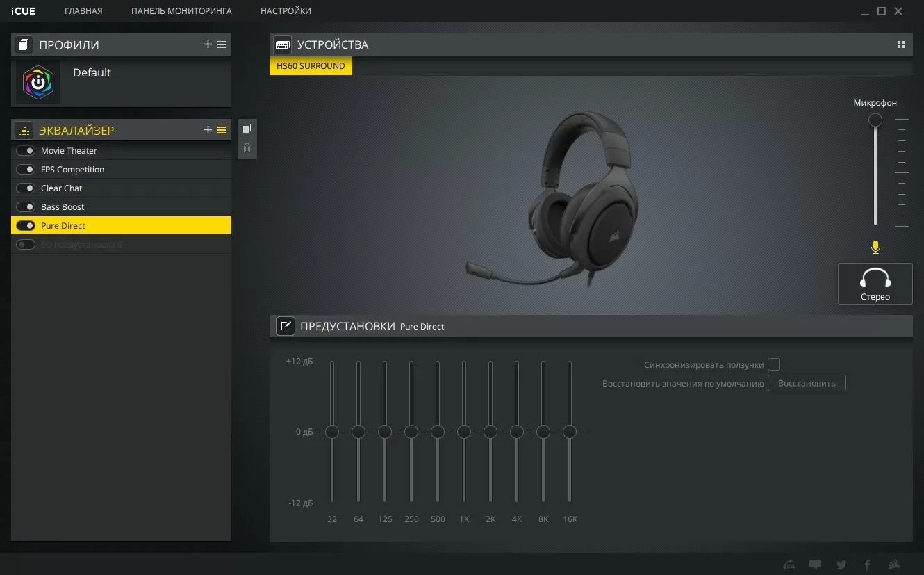This screenshot has width=924, height=575.
Task: Click the 64 Hz equalizer slider knob
Action: [x=358, y=432]
